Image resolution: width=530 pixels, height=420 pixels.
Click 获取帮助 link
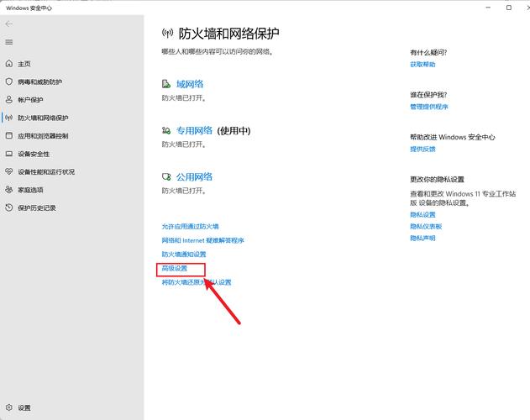tap(422, 64)
